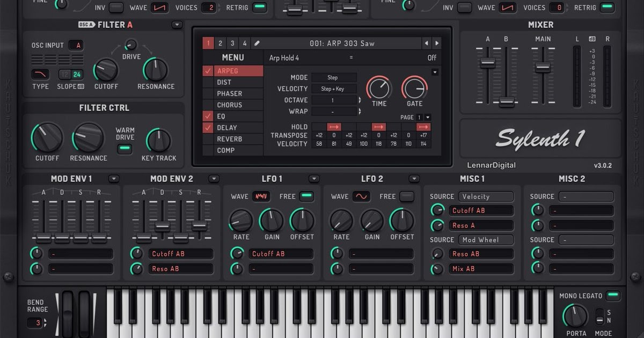Toggle the ARPEG effect checkbox

pyautogui.click(x=208, y=71)
